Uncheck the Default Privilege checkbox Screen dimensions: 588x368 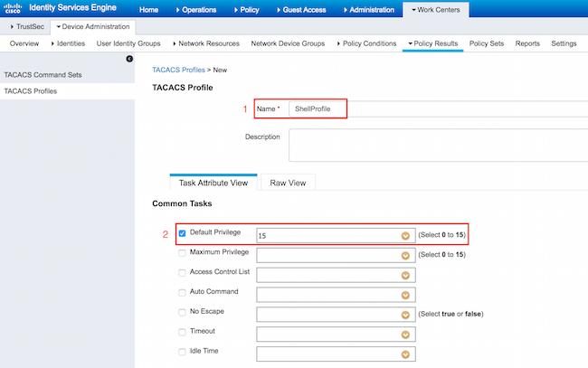(x=182, y=233)
